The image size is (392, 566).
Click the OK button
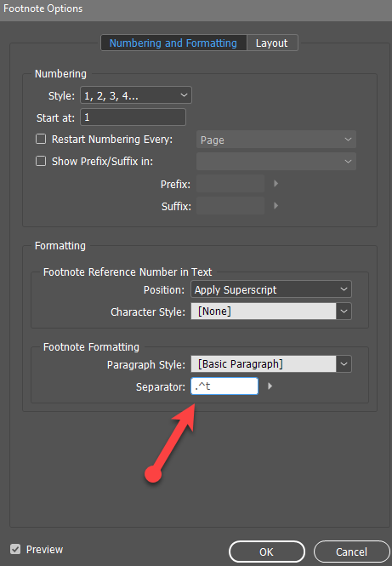pos(267,552)
